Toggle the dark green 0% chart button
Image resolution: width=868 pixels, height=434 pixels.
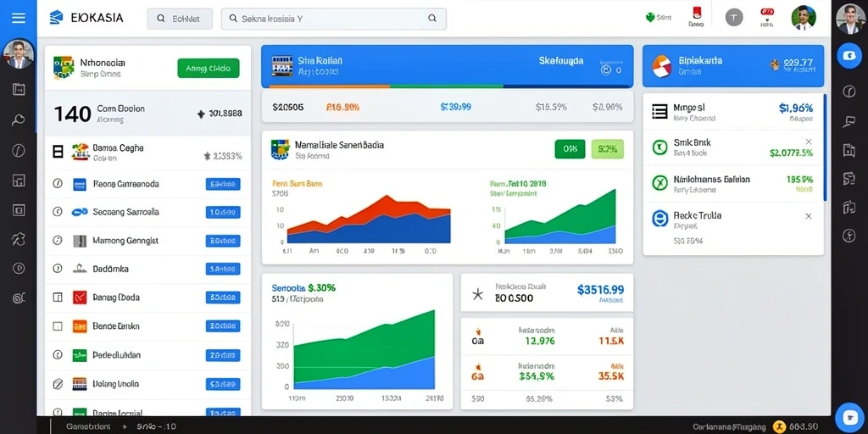pos(570,149)
